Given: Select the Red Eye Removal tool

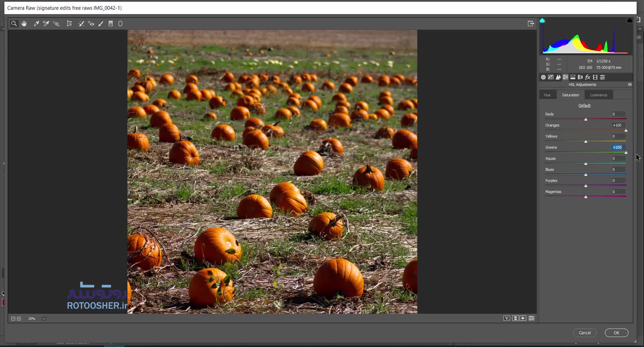Looking at the screenshot, I should [91, 23].
